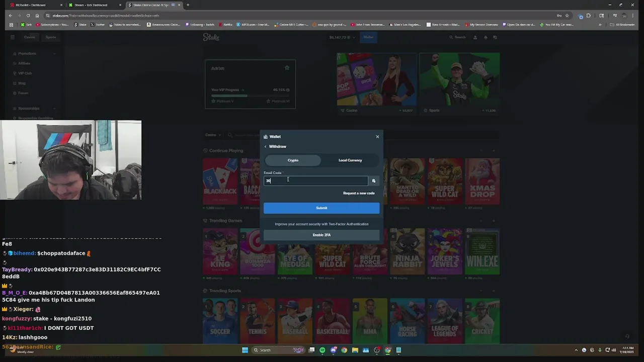The image size is (644, 362).
Task: Switch to the Sports sidebar tab
Action: 51,37
